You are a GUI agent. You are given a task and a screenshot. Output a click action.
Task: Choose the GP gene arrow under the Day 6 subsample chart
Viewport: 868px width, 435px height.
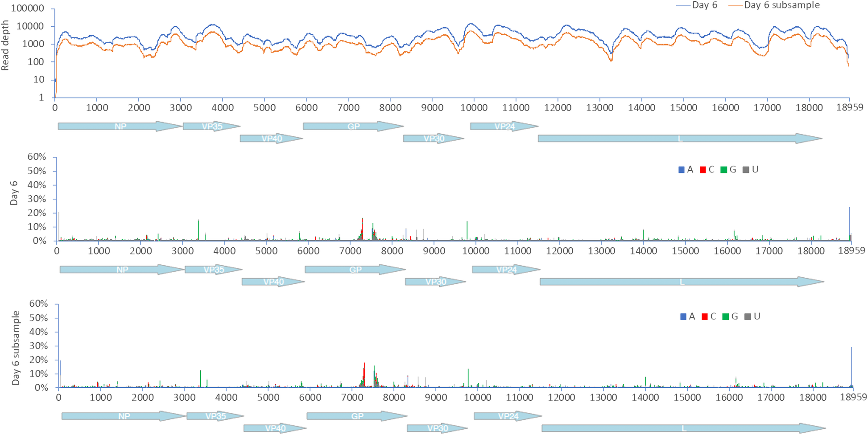[357, 416]
